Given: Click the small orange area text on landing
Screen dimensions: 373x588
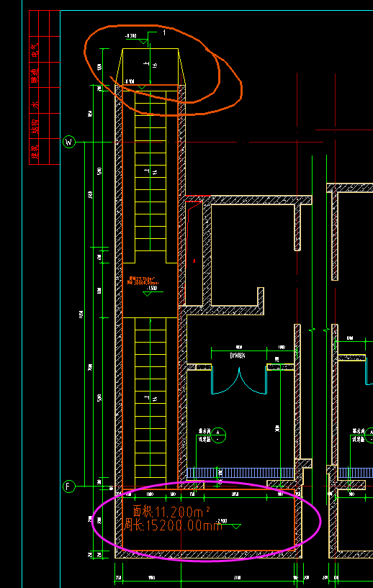Looking at the screenshot, I should [142, 281].
